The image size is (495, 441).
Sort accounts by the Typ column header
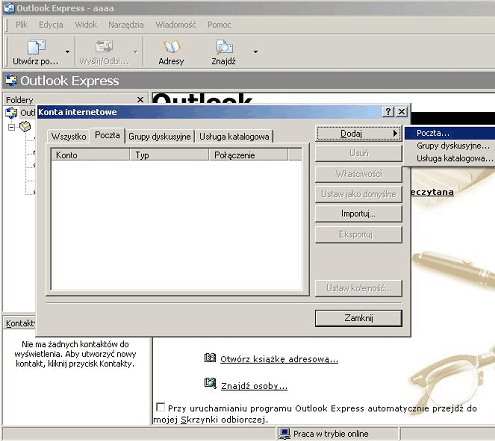click(x=169, y=155)
